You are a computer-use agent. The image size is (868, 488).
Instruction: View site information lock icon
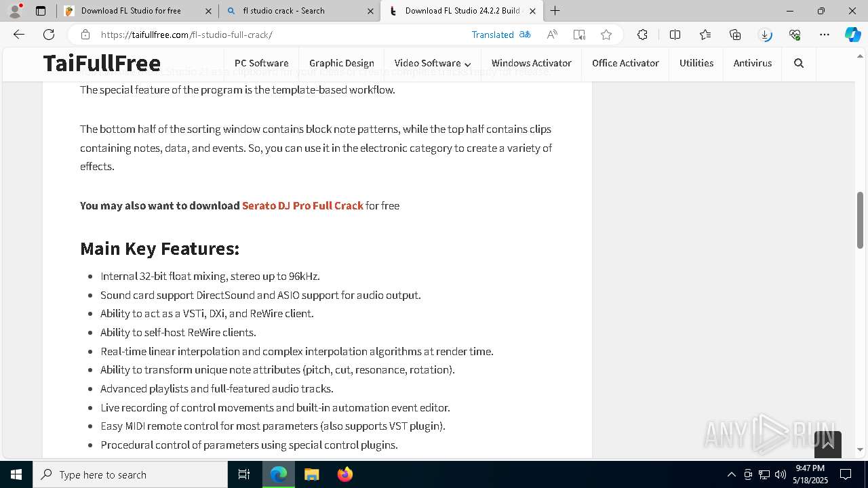tap(85, 35)
